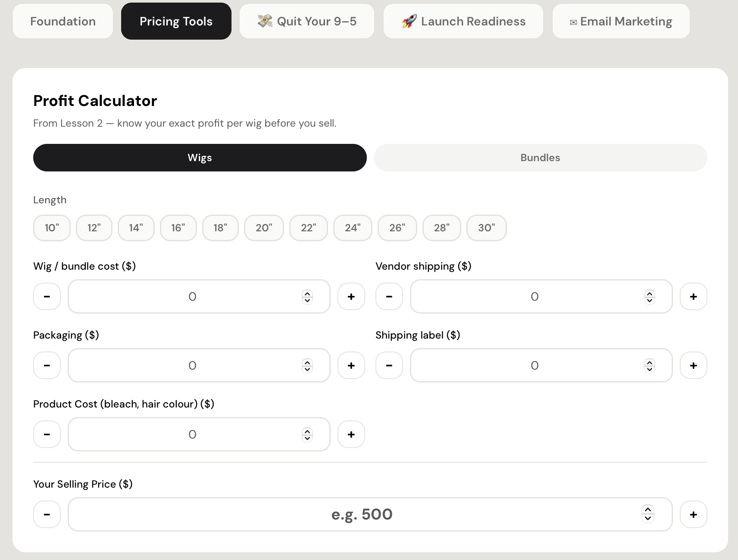Select the Pricing Tools tab
Image resolution: width=738 pixels, height=560 pixels.
176,21
